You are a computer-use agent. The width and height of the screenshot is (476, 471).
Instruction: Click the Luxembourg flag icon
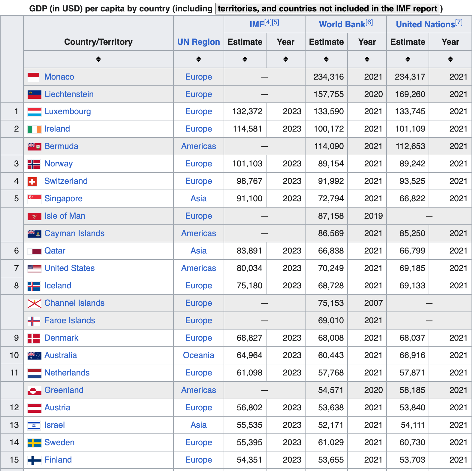click(x=34, y=112)
